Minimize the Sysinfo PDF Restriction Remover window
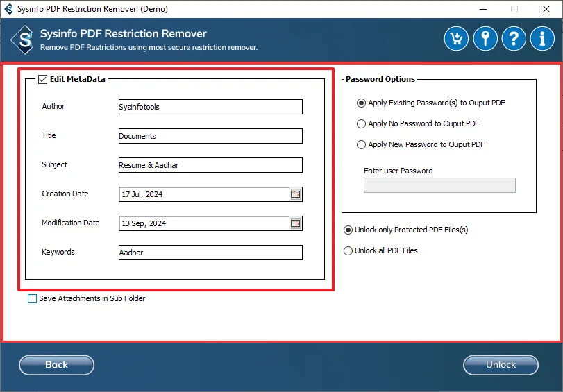This screenshot has height=392, width=563. click(483, 9)
